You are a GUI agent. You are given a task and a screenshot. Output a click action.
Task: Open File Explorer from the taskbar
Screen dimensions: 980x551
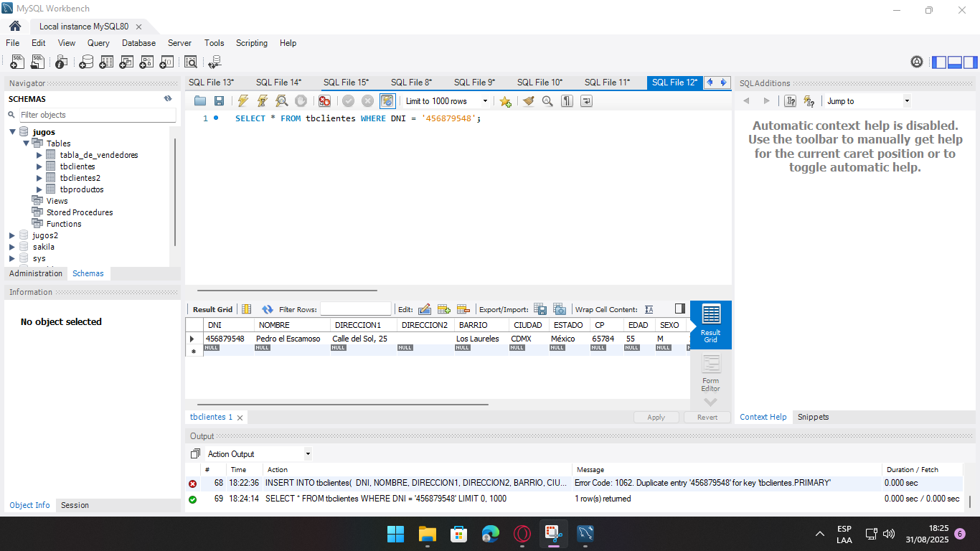coord(428,534)
